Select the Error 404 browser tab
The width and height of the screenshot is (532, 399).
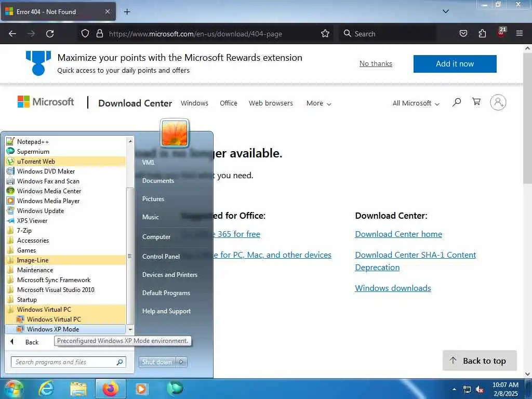coord(58,11)
